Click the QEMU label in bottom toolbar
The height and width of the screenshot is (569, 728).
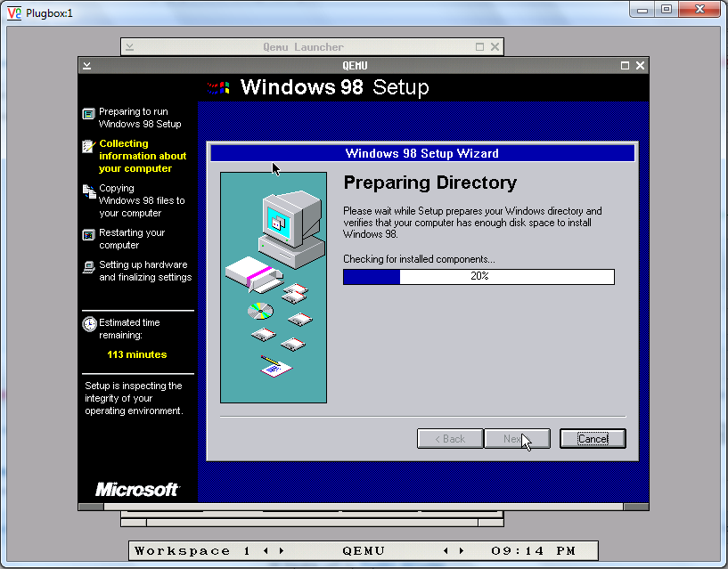pos(364,551)
